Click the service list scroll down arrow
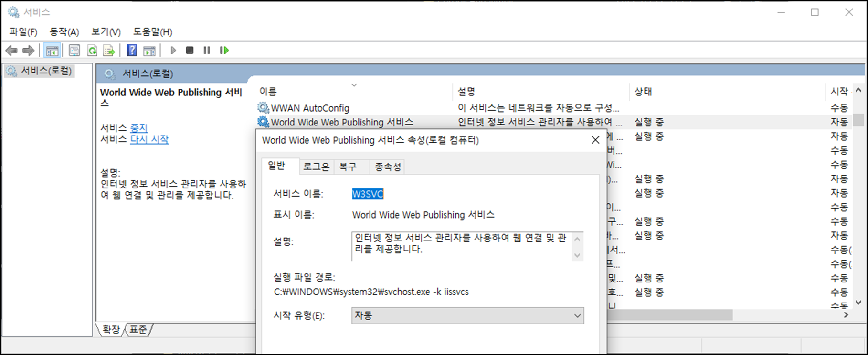Viewport: 868px width, 355px height. coord(858,302)
